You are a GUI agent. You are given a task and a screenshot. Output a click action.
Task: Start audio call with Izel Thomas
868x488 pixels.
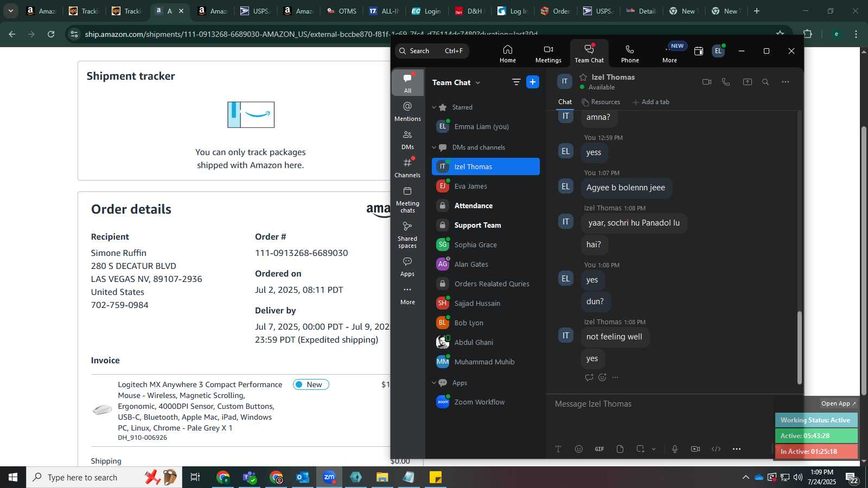click(726, 82)
